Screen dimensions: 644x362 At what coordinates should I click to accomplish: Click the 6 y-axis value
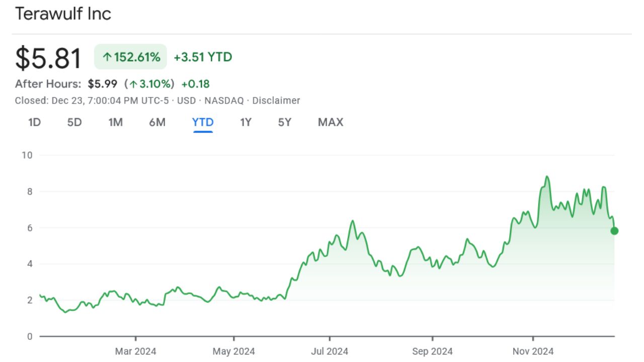click(29, 227)
